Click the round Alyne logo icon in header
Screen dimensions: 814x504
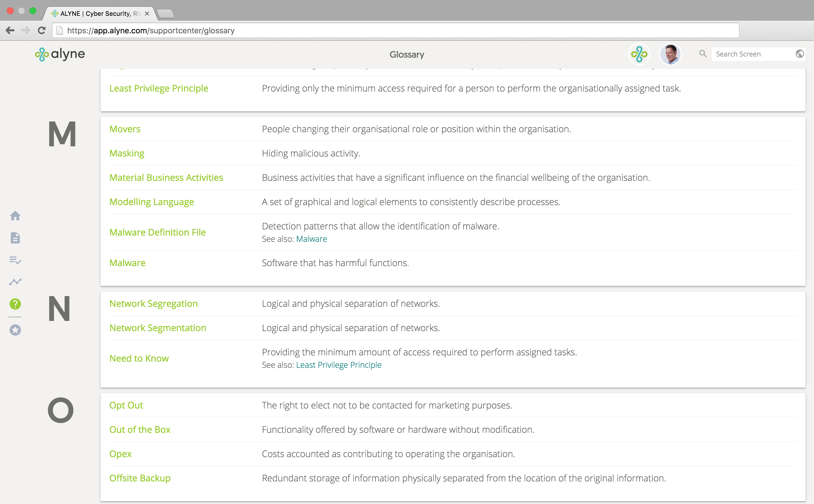pyautogui.click(x=639, y=54)
